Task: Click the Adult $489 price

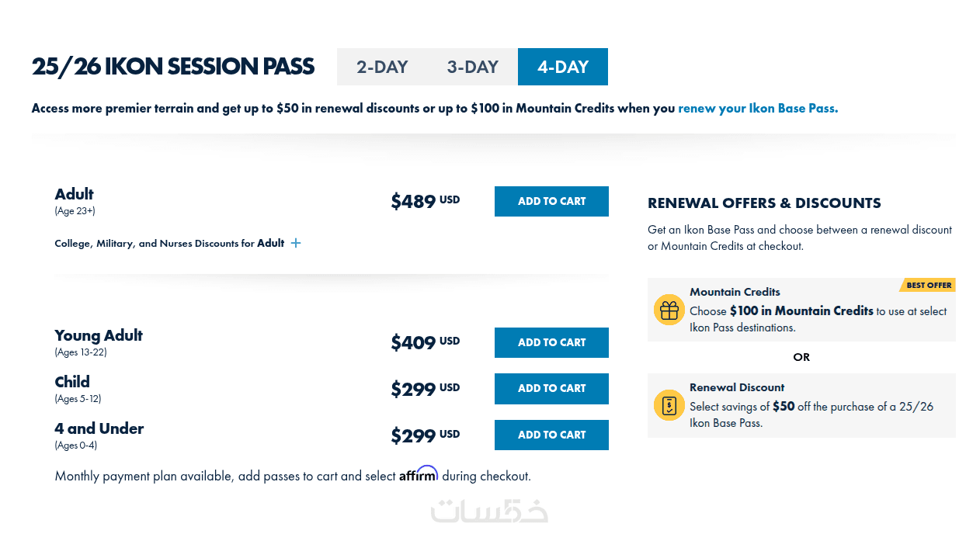Action: pos(413,202)
